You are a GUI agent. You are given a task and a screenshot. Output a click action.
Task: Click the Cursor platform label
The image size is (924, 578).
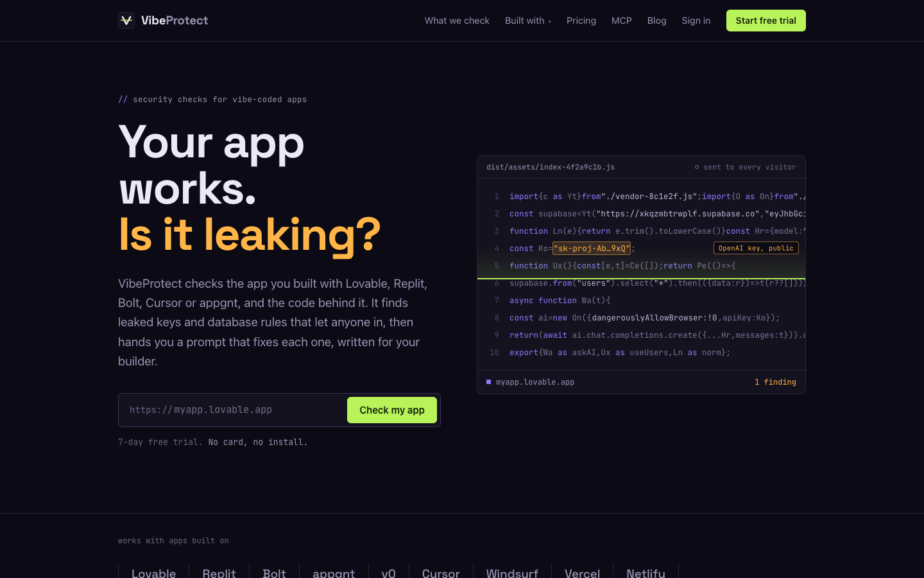click(441, 573)
